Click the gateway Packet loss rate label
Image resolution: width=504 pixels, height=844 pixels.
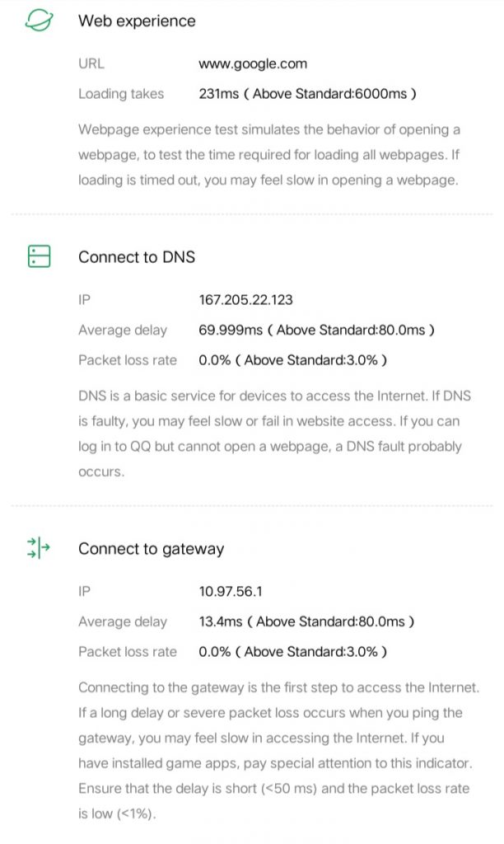point(128,651)
